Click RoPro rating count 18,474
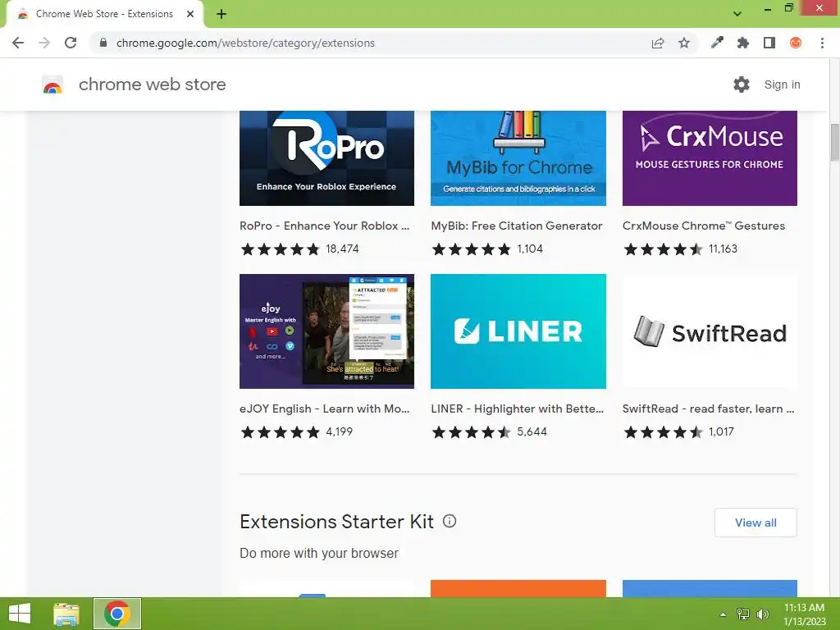Viewport: 840px width, 630px height. click(342, 249)
